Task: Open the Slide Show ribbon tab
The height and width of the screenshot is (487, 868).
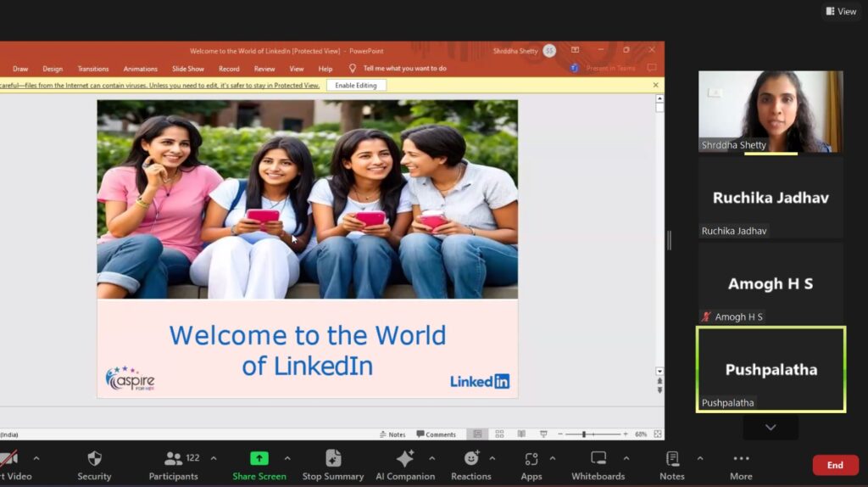Action: [x=188, y=69]
